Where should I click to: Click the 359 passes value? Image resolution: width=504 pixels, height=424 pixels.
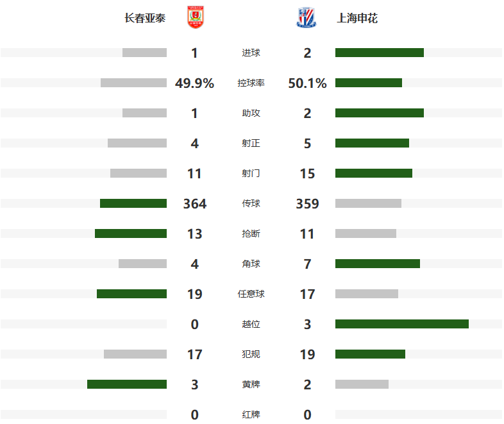tap(307, 204)
